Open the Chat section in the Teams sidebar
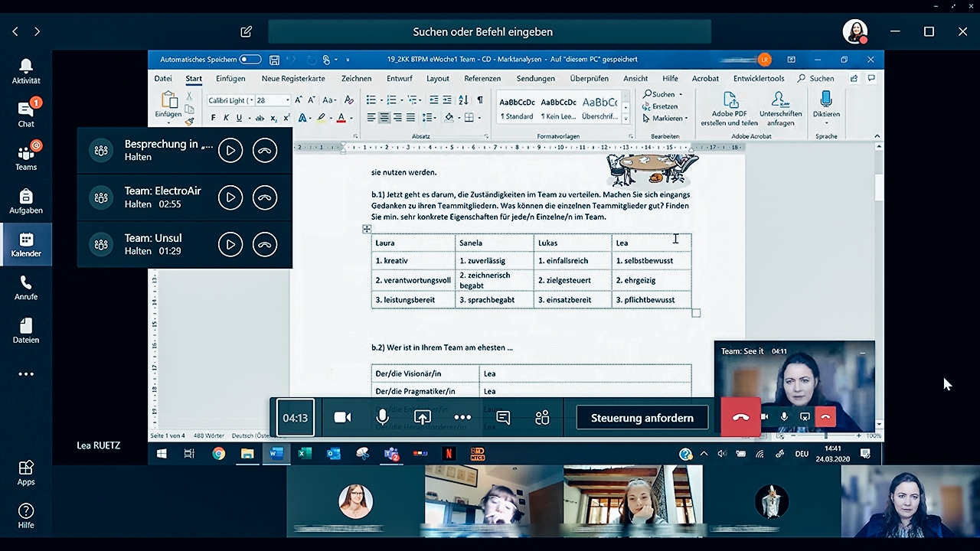Image resolution: width=980 pixels, height=551 pixels. (x=25, y=112)
